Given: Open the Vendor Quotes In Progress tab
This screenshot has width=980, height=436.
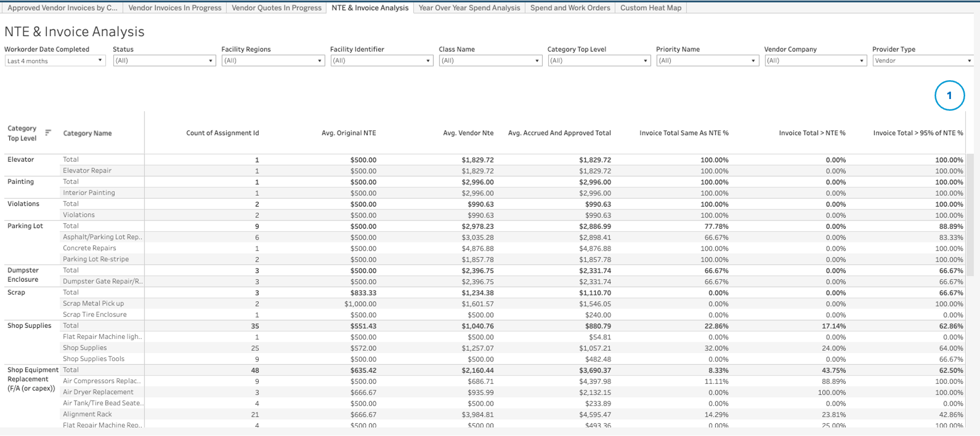Looking at the screenshot, I should 276,8.
